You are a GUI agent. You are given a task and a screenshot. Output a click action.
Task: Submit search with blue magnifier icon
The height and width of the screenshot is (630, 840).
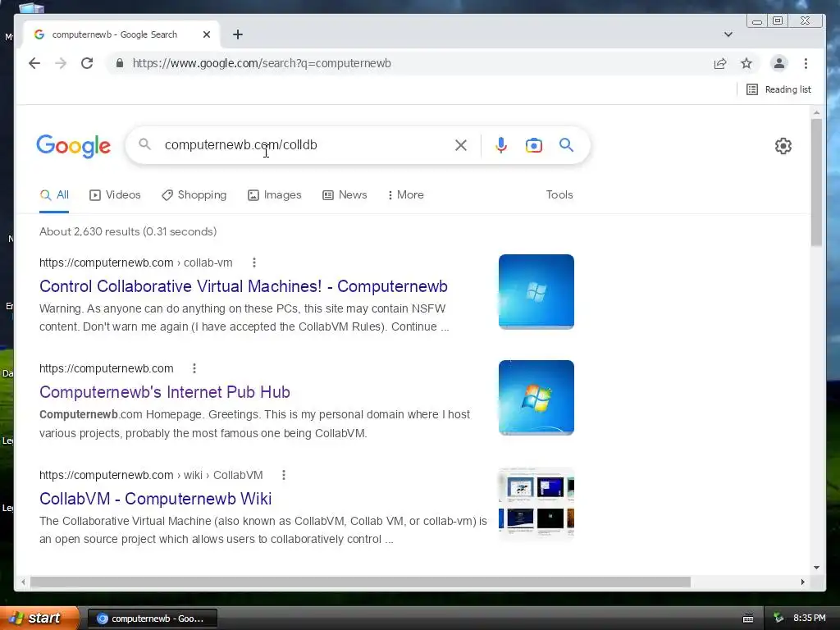(566, 144)
